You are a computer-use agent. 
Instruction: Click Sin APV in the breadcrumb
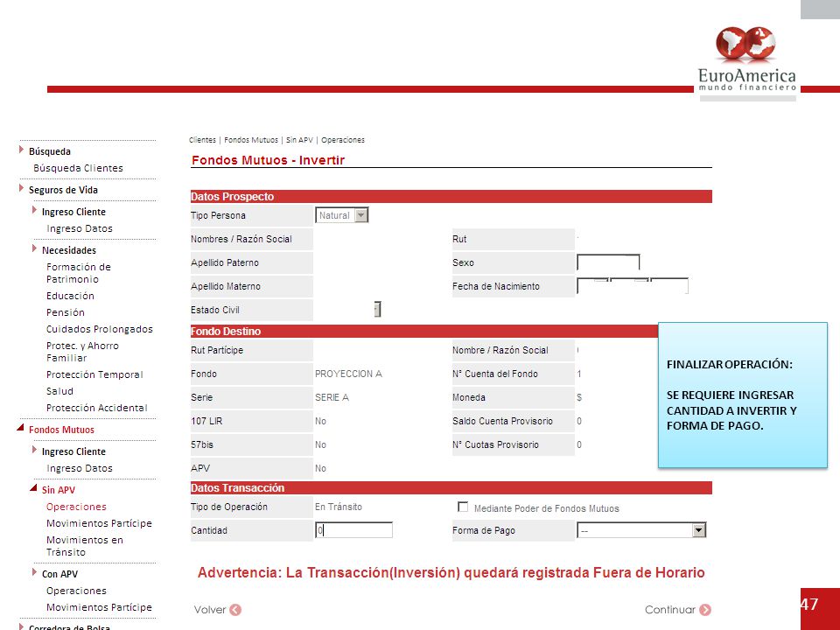(x=299, y=140)
